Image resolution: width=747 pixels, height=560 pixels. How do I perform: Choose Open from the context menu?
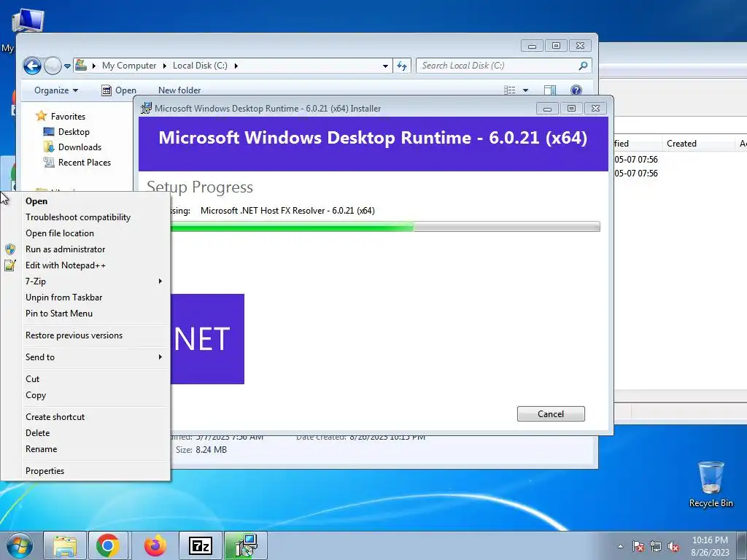36,201
